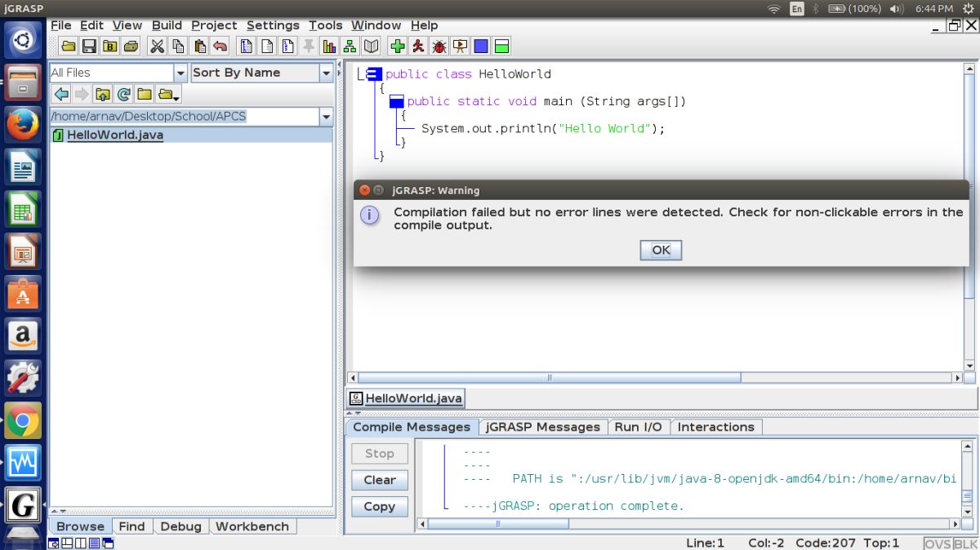Viewport: 980px width, 550px height.
Task: Click the editor horizontal scrollbar
Action: (656, 378)
